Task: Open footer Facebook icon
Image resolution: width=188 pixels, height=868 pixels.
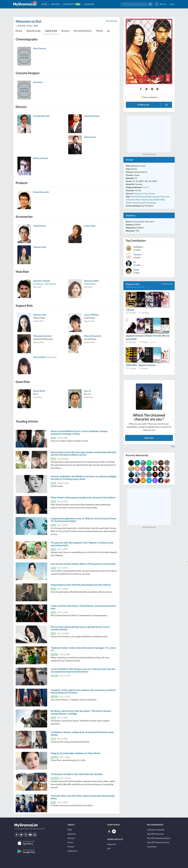Action: [x=17, y=835]
